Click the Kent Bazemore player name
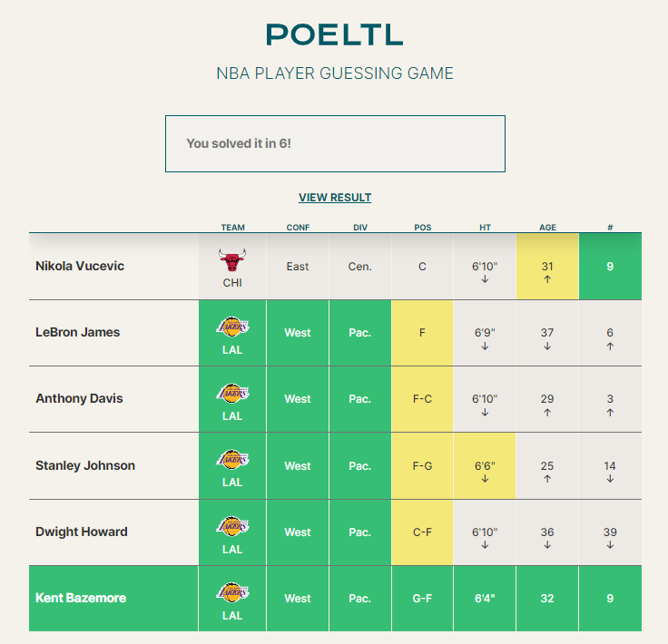 pos(81,598)
